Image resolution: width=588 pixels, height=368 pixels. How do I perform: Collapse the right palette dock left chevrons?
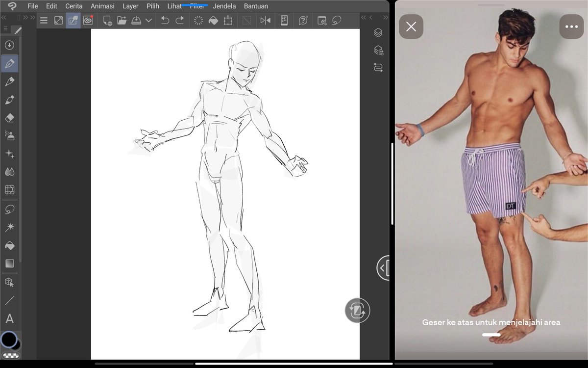point(364,18)
